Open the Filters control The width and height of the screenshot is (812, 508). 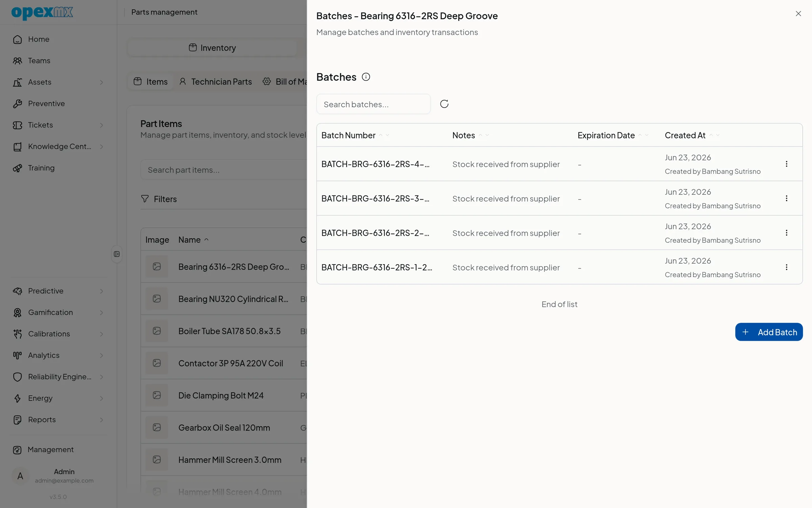click(x=159, y=199)
